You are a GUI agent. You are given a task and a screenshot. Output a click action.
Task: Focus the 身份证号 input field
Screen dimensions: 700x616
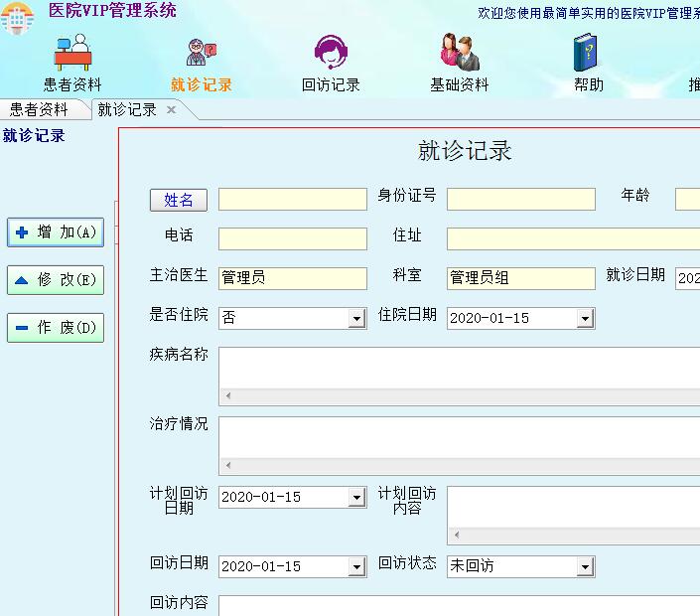(521, 200)
